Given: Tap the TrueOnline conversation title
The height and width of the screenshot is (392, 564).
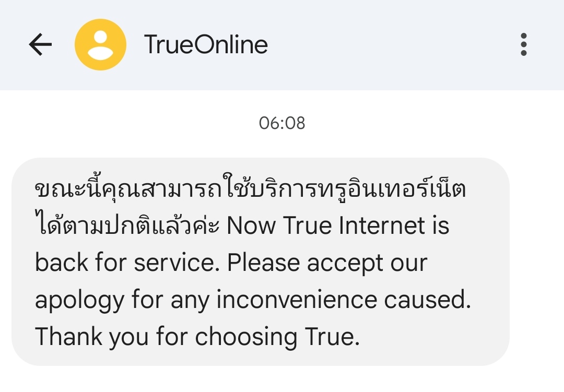Looking at the screenshot, I should pyautogui.click(x=206, y=45).
